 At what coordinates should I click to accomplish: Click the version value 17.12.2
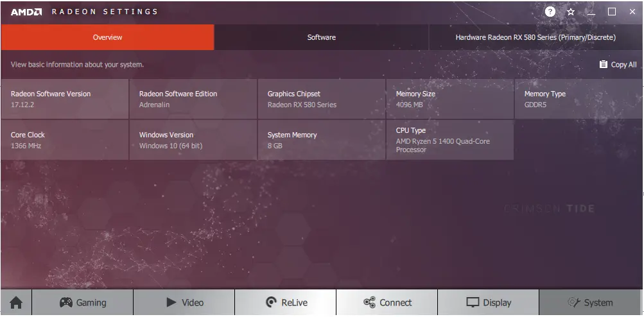click(22, 105)
